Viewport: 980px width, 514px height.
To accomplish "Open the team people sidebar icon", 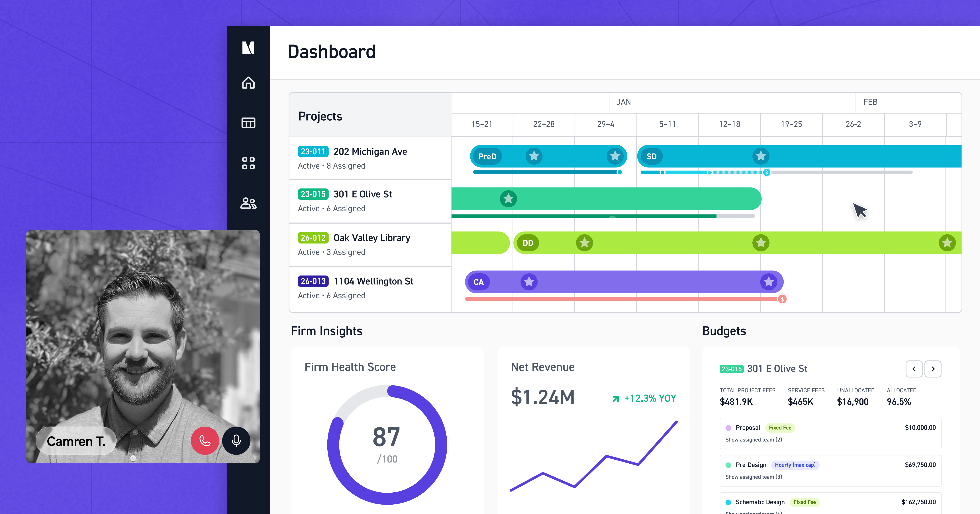I will (248, 203).
